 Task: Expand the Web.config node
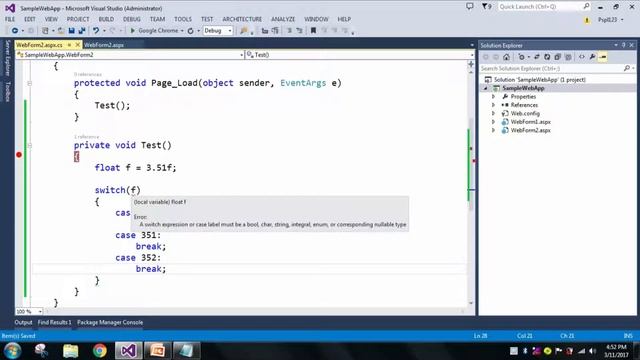(493, 113)
